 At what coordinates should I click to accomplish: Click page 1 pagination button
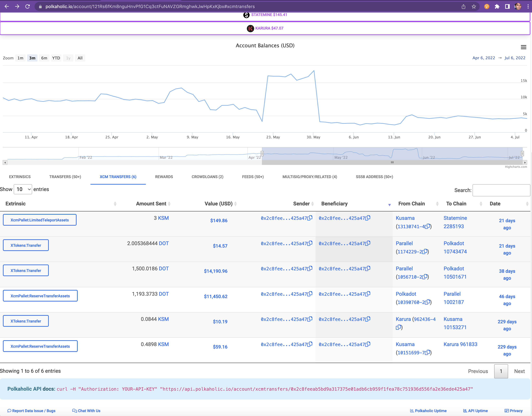click(501, 371)
